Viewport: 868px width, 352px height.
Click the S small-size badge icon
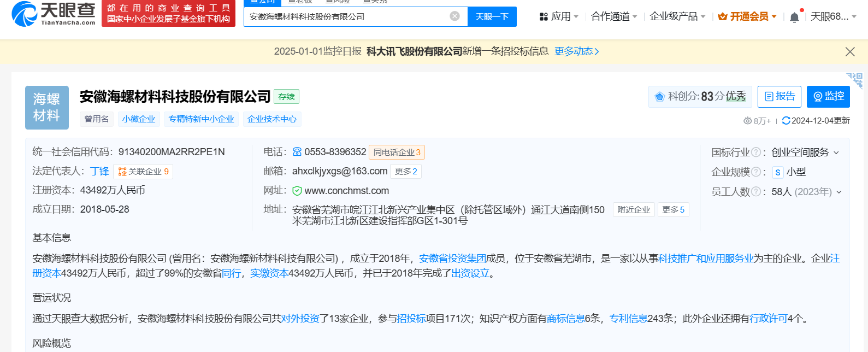tap(778, 172)
